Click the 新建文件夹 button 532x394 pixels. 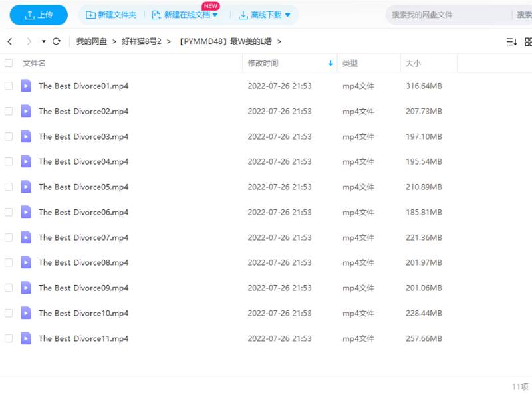click(111, 15)
